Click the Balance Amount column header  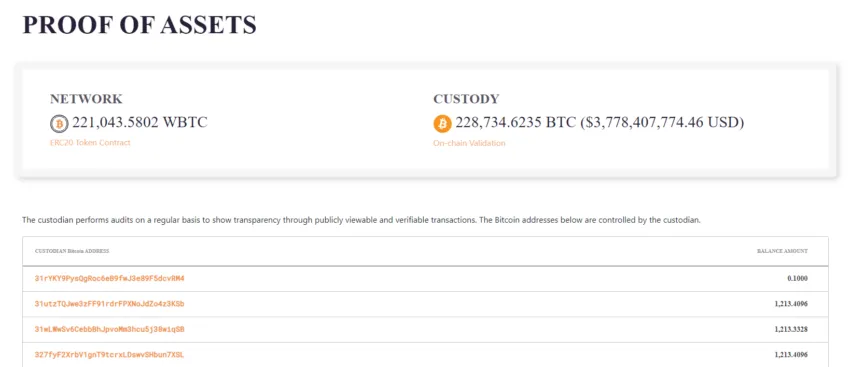point(782,251)
